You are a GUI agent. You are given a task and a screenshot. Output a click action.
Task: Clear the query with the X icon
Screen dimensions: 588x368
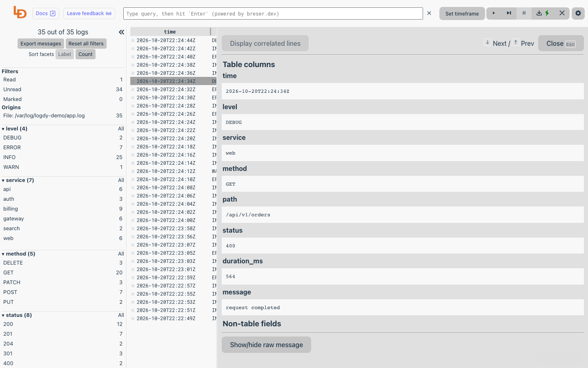429,13
